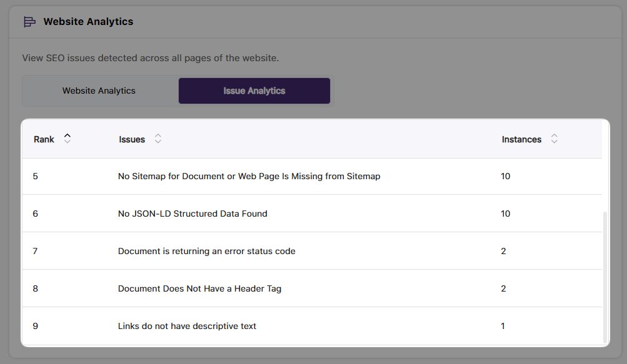Sort table using Rank column arrows
This screenshot has height=364, width=627.
tap(68, 139)
